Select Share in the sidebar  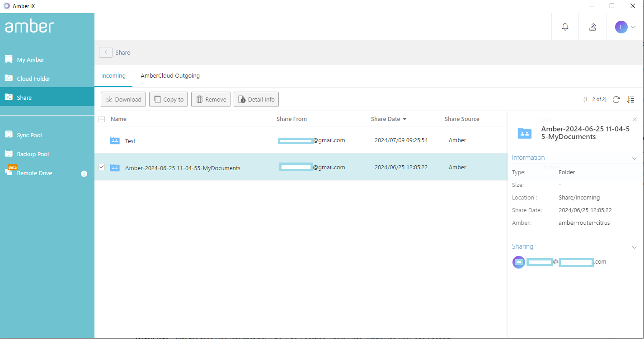pyautogui.click(x=47, y=97)
